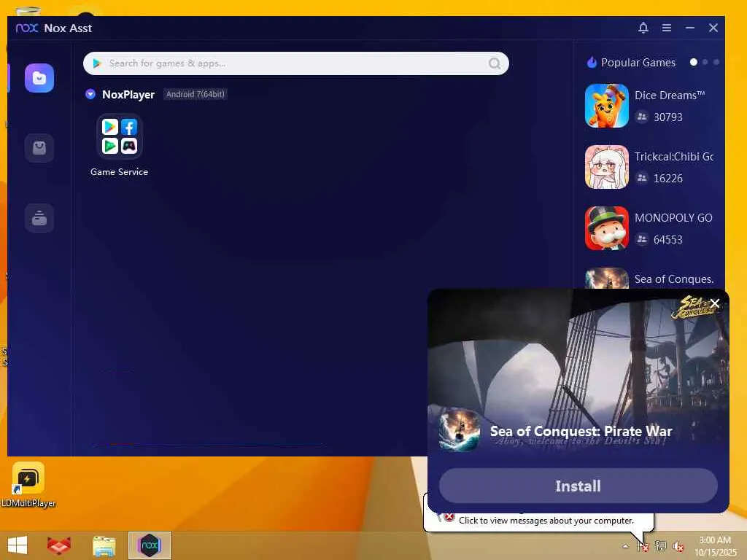This screenshot has width=747, height=560.
Task: Focus the Search for games & apps field
Action: [x=296, y=63]
